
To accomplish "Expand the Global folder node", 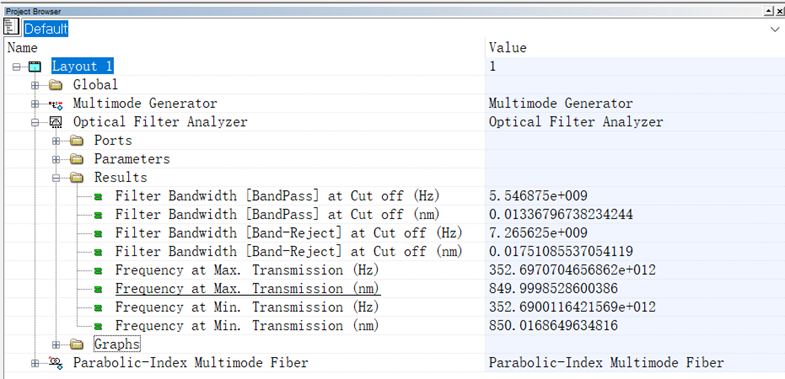I will pos(35,85).
